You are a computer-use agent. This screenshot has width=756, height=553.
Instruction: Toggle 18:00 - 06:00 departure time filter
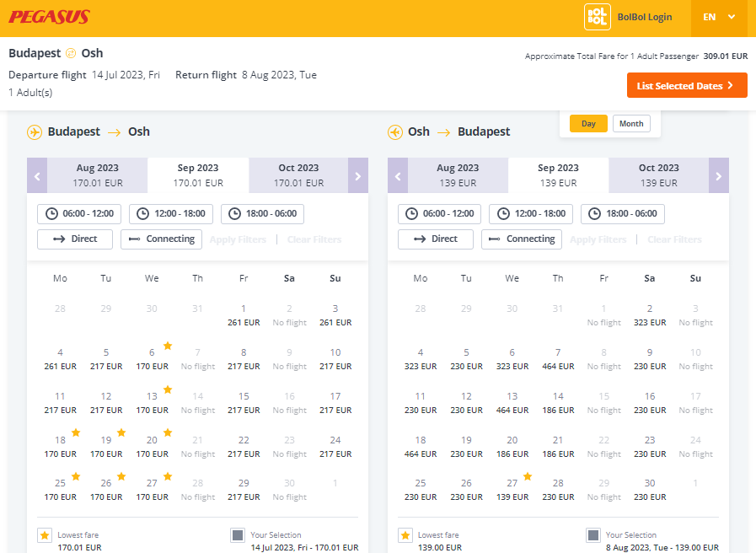pyautogui.click(x=262, y=213)
